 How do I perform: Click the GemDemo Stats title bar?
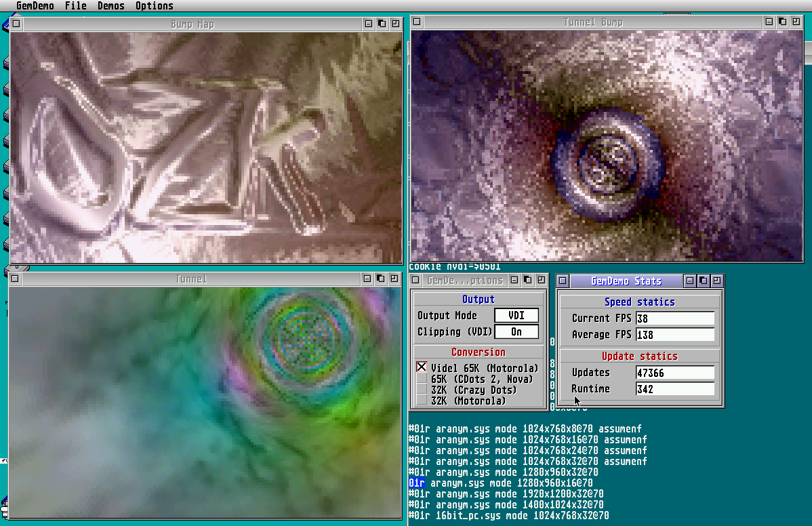point(626,281)
